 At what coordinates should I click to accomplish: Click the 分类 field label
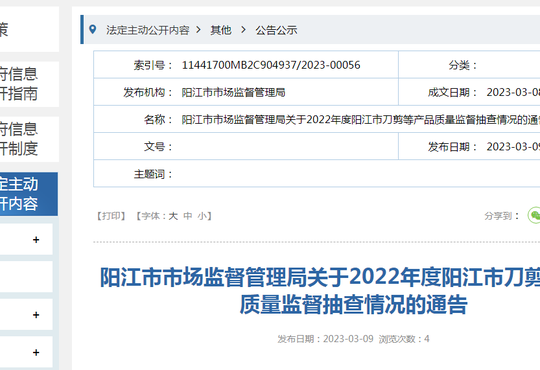pyautogui.click(x=463, y=65)
